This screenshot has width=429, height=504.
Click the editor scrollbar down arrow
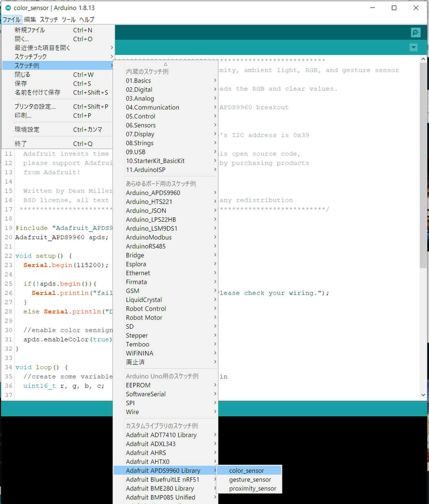tap(423, 395)
